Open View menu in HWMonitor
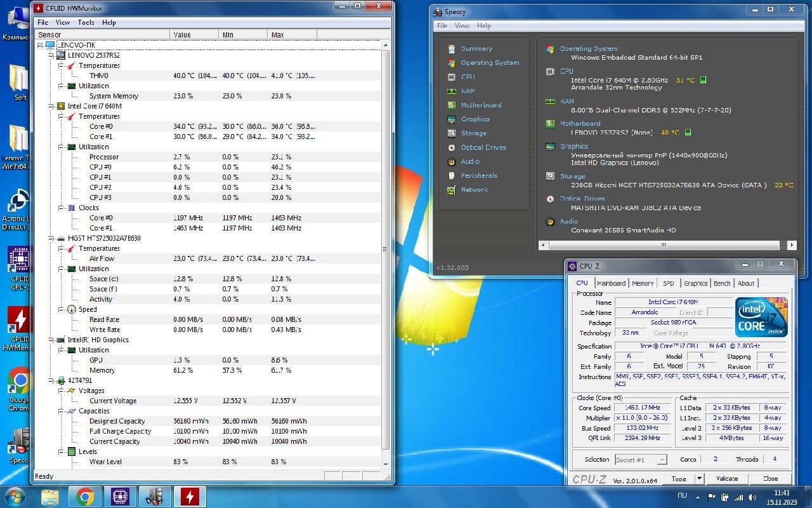This screenshot has height=508, width=812. coord(63,22)
